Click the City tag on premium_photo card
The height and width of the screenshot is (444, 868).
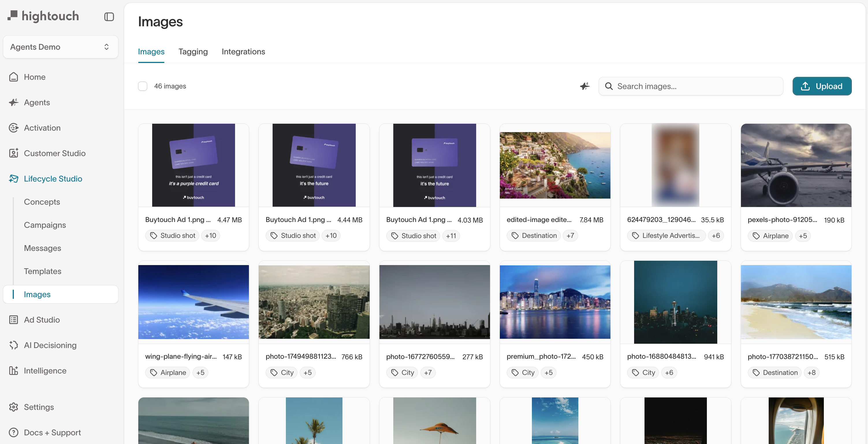(x=522, y=373)
